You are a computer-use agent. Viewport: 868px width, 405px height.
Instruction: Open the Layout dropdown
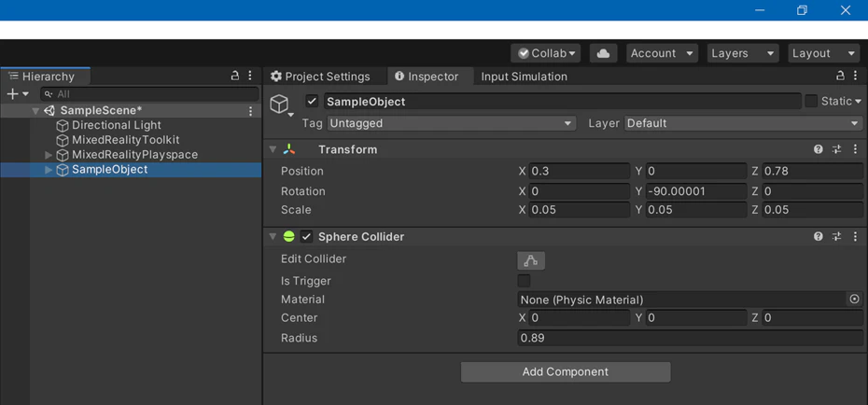(x=824, y=53)
